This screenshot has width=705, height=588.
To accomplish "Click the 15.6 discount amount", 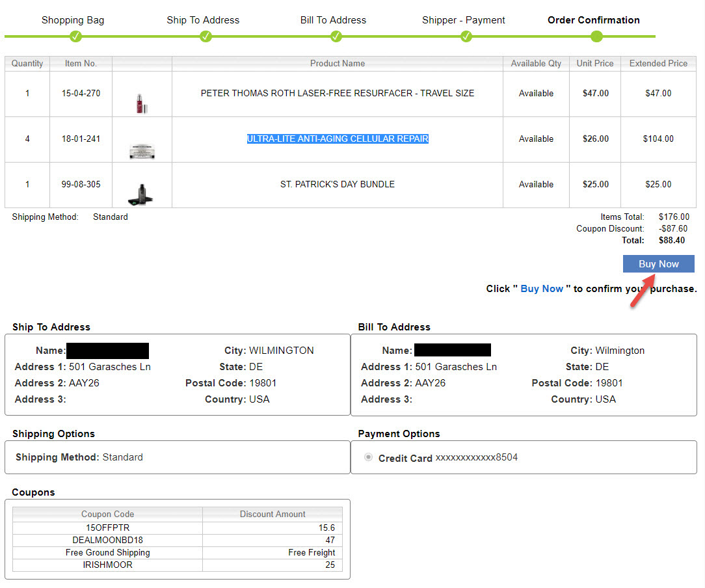I will coord(327,528).
